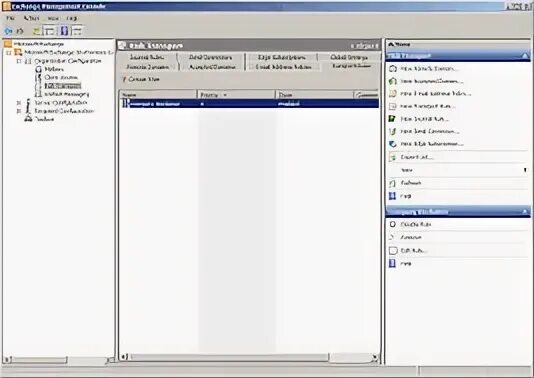534x378 pixels.
Task: Open the Action menu
Action: tap(31, 18)
